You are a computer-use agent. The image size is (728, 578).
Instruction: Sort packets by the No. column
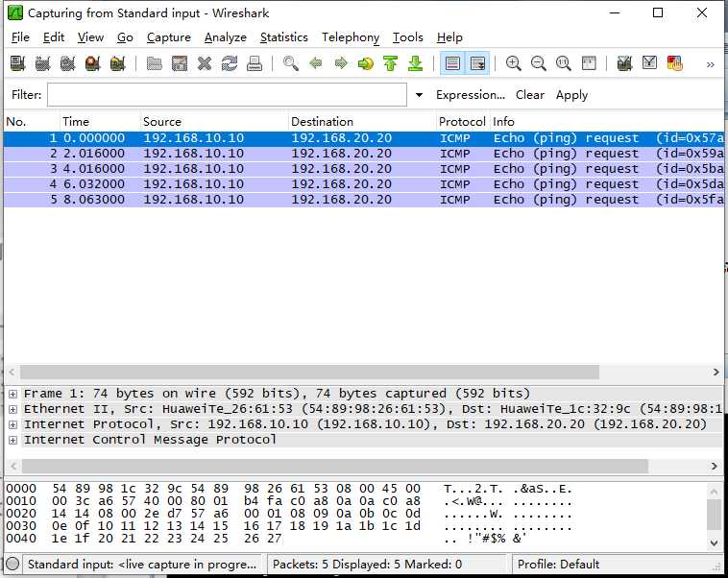32,122
